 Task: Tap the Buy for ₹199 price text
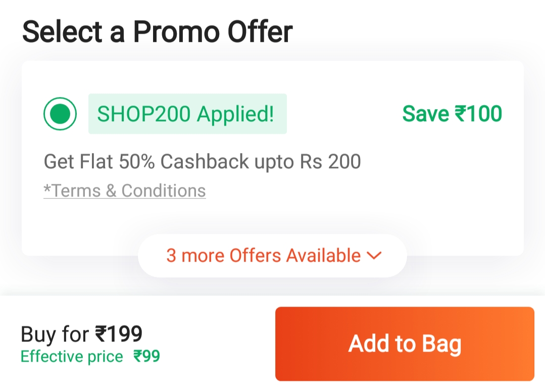(x=81, y=334)
